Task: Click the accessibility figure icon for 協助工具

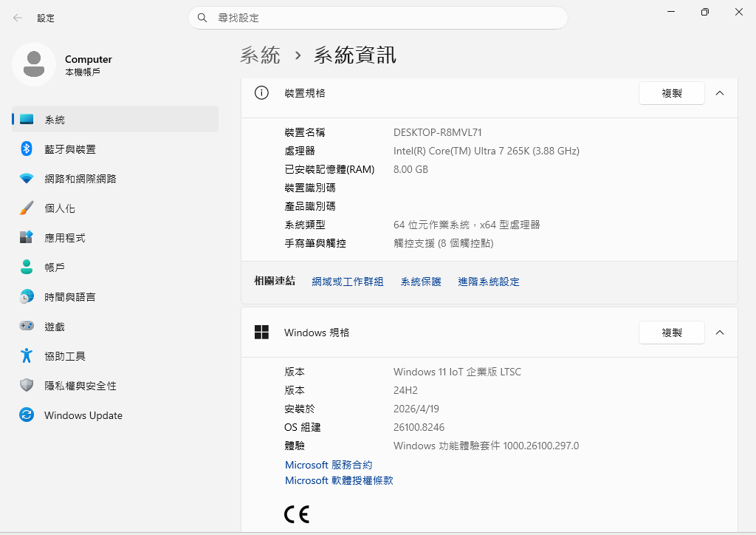Action: 27,355
